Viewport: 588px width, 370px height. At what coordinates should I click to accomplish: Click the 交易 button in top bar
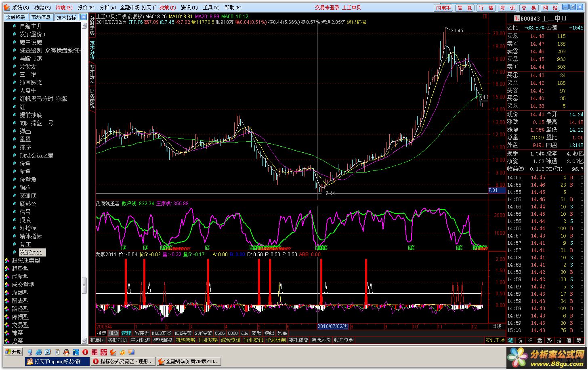pyautogui.click(x=528, y=8)
